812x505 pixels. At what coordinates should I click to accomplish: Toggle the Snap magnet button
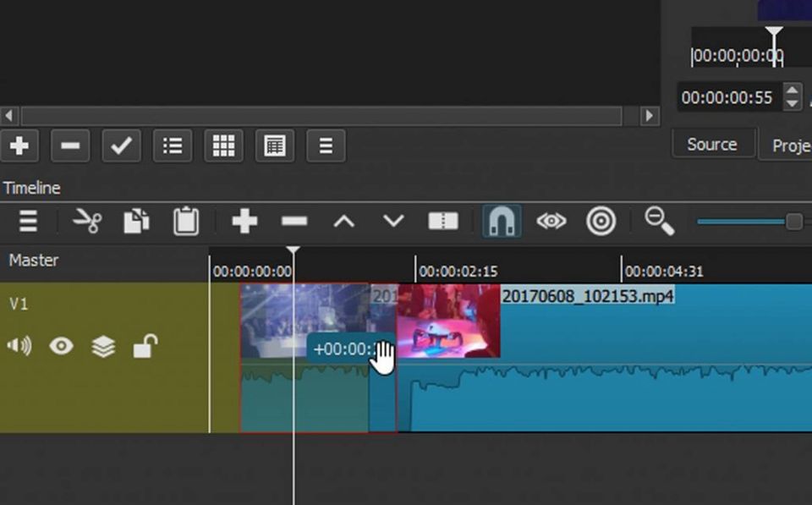click(502, 222)
